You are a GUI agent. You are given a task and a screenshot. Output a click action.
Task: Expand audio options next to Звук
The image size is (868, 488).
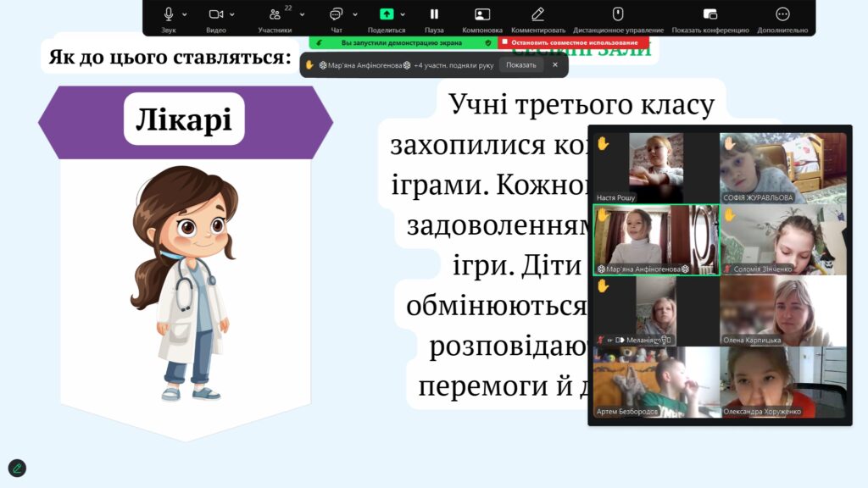(x=183, y=14)
